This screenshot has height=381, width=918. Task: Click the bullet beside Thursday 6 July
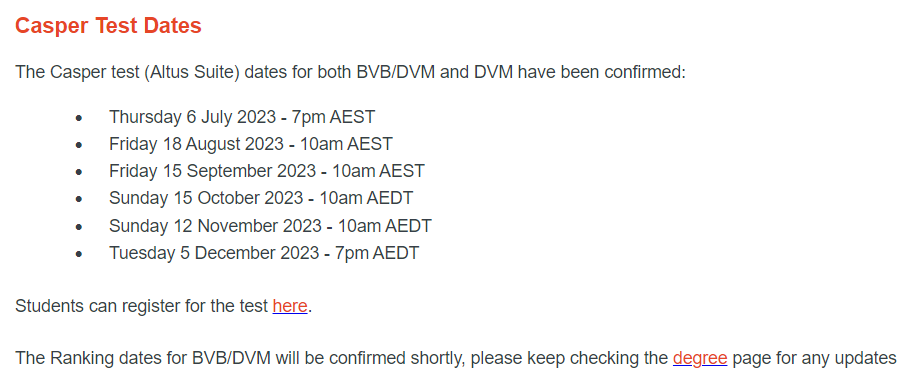point(79,118)
